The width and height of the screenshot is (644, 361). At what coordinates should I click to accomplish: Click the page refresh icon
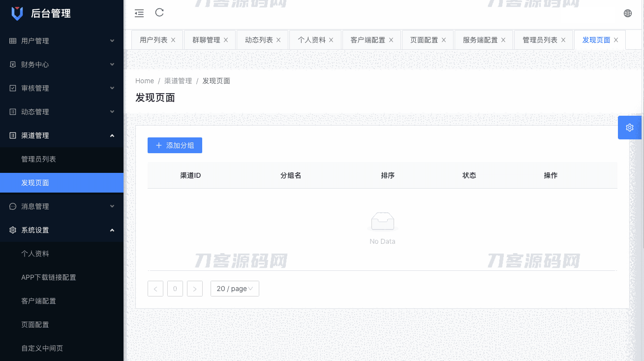[159, 13]
